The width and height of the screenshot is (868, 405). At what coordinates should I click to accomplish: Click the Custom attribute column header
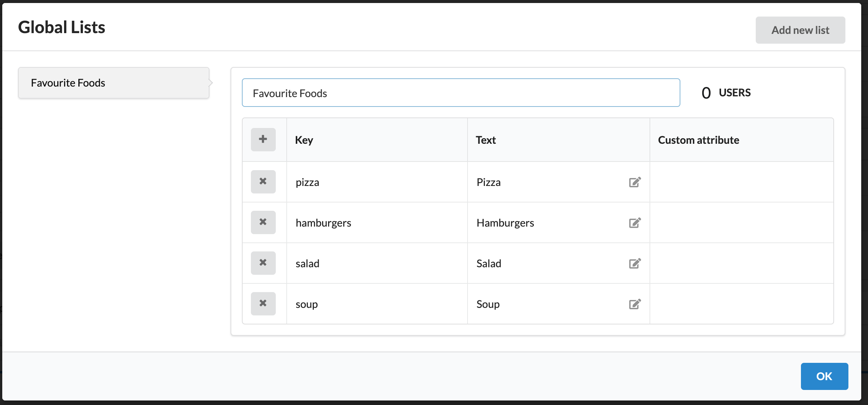(698, 140)
